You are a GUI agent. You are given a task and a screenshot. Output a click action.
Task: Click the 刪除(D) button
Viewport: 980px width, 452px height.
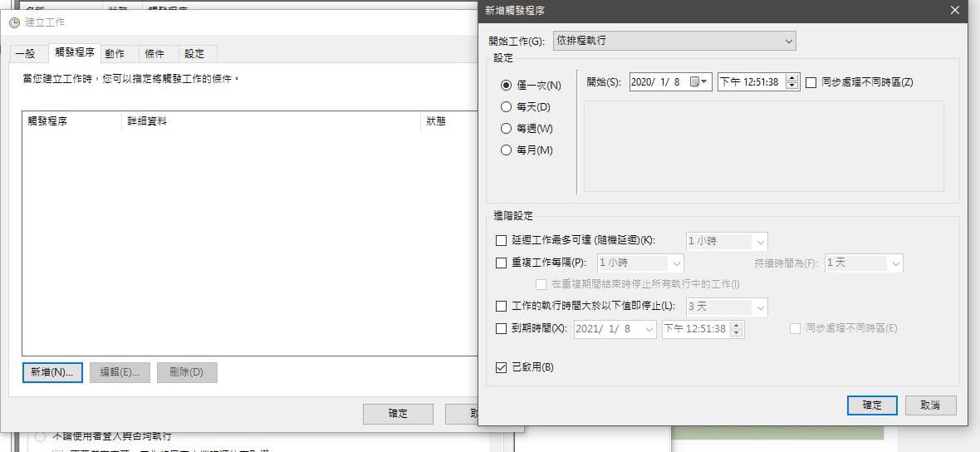coord(187,372)
